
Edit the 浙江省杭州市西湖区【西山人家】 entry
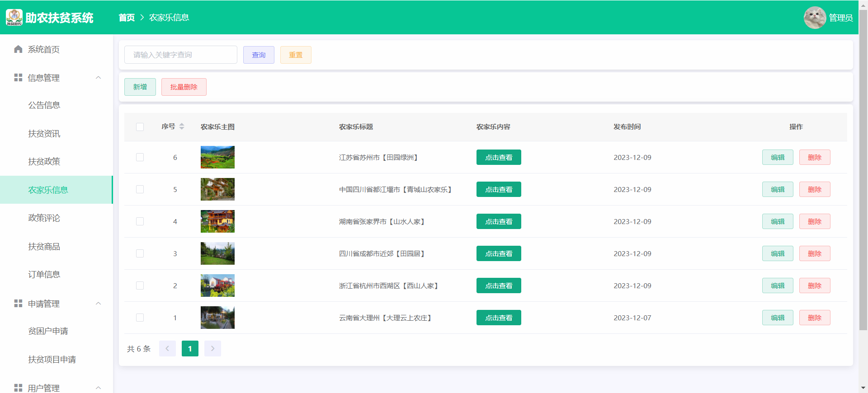778,285
